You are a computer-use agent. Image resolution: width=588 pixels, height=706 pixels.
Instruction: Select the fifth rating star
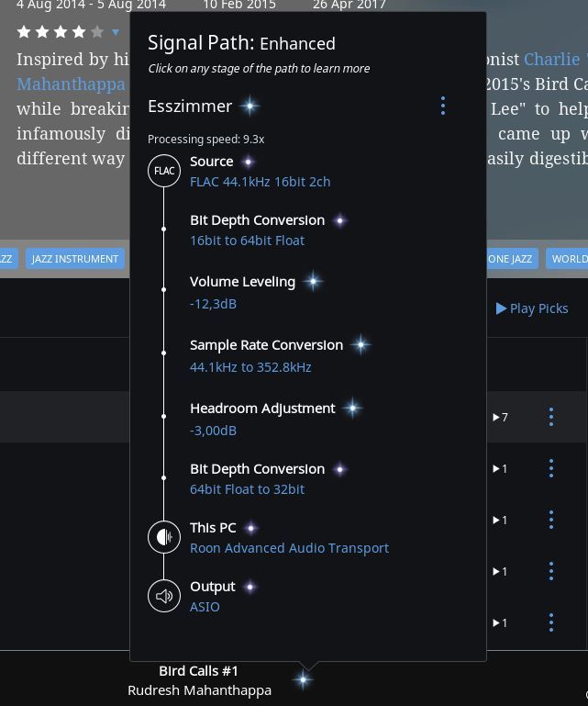97,32
